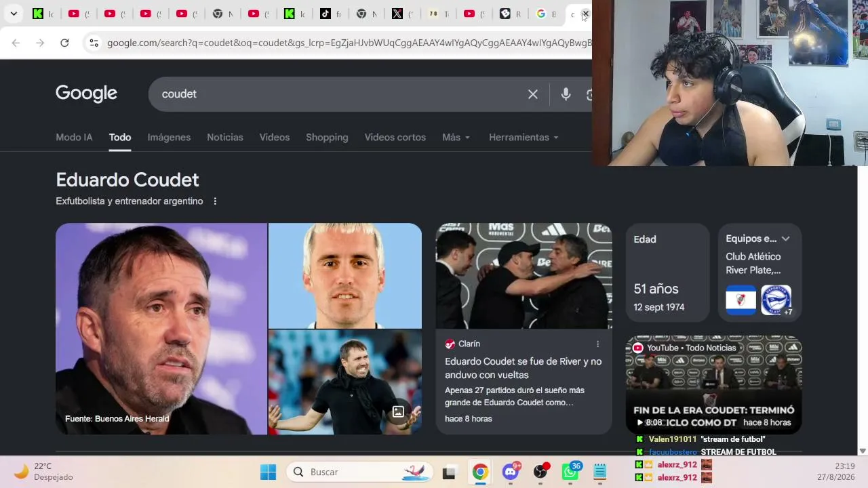Go back to the previous page
868x488 pixels.
click(x=16, y=43)
